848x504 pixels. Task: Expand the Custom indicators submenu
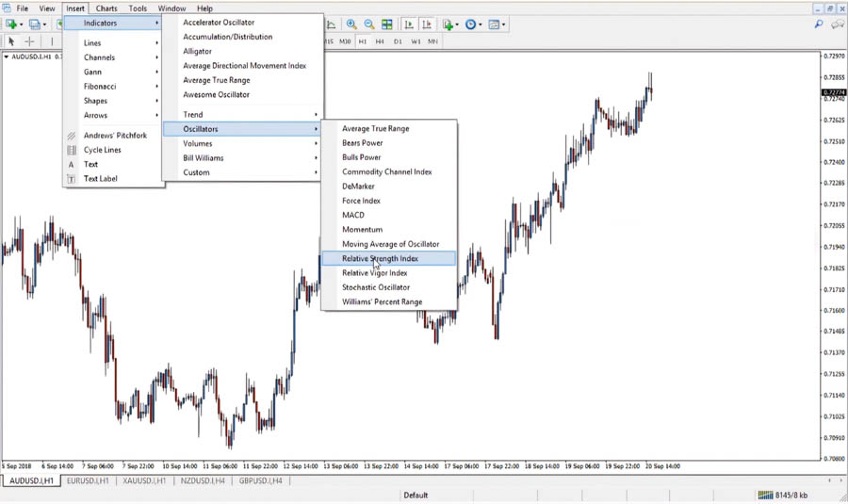[x=243, y=172]
